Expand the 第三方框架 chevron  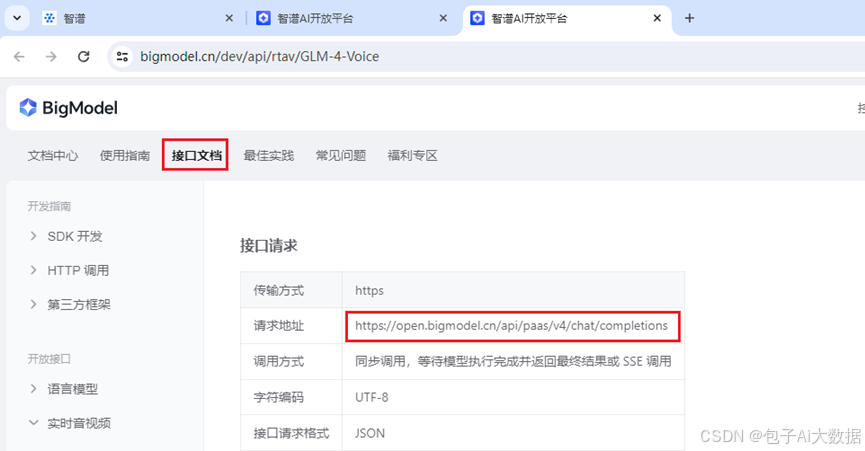point(33,304)
